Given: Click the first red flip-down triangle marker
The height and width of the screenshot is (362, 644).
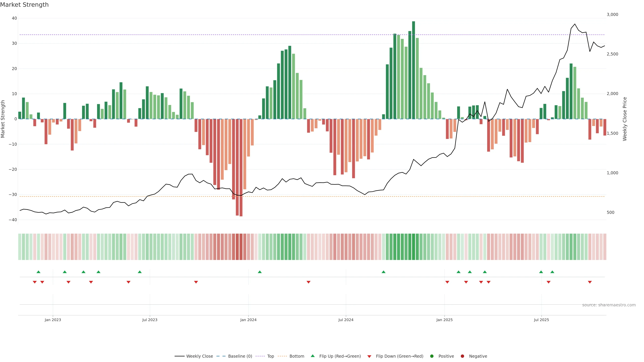Looking at the screenshot, I should pyautogui.click(x=35, y=282).
